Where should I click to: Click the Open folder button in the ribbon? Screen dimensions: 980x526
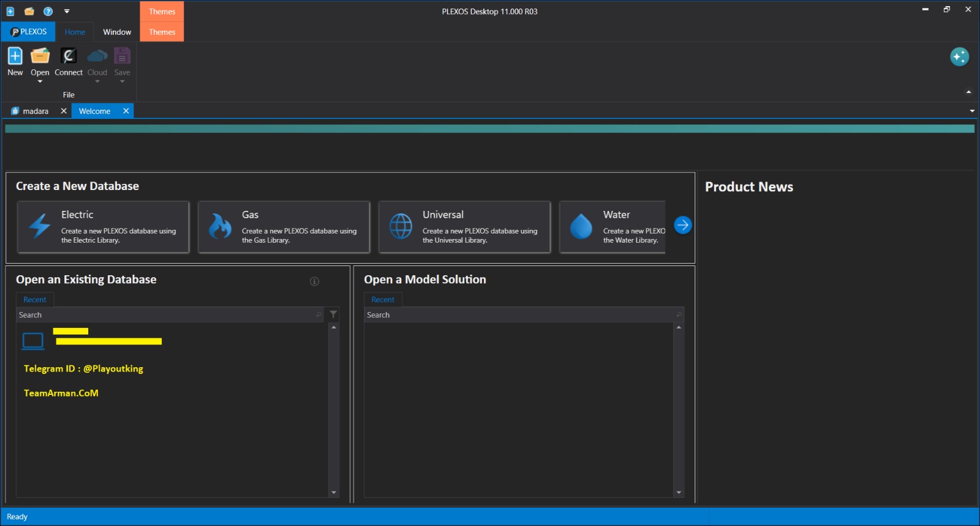click(x=40, y=56)
